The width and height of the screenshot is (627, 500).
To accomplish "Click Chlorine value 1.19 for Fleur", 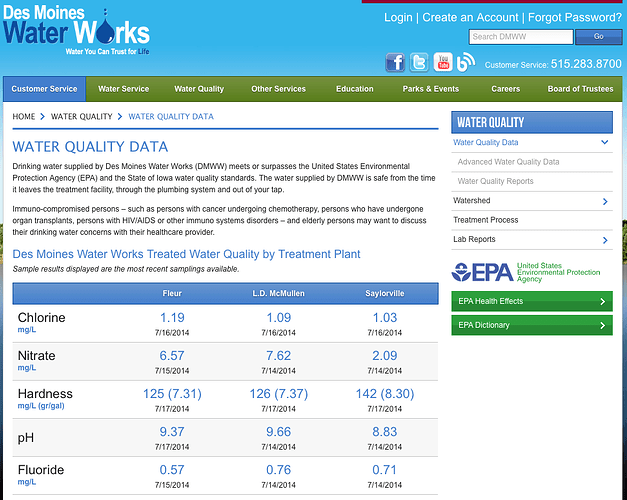I will pos(172,318).
